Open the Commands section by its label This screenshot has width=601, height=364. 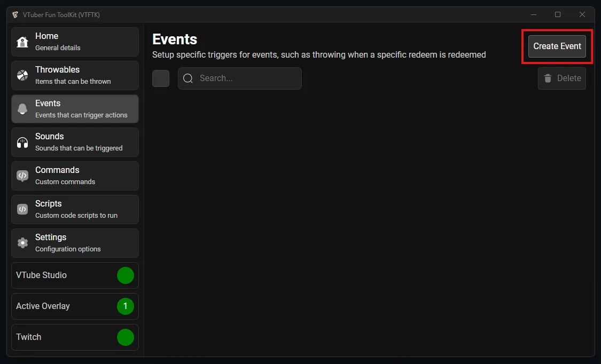click(x=57, y=170)
